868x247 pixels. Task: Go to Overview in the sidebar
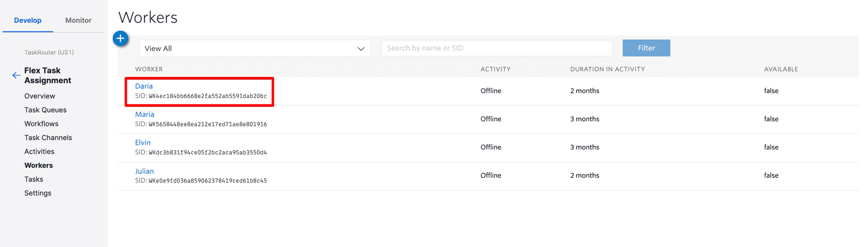(x=40, y=96)
